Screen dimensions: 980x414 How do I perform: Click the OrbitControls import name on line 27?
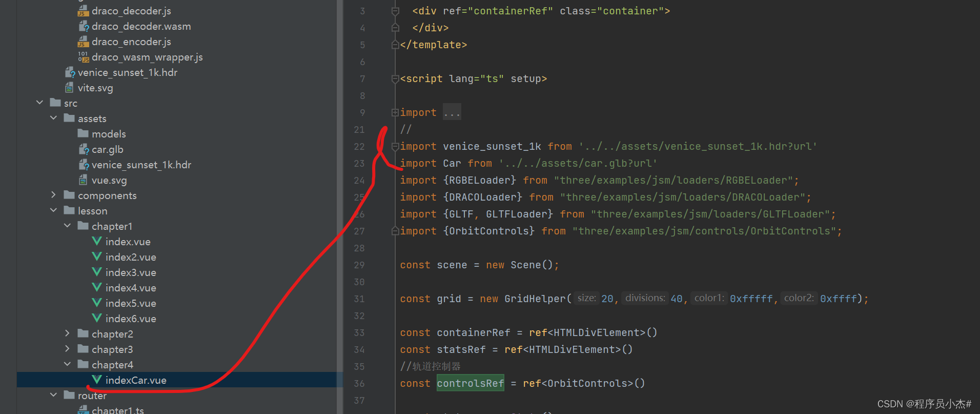click(489, 231)
